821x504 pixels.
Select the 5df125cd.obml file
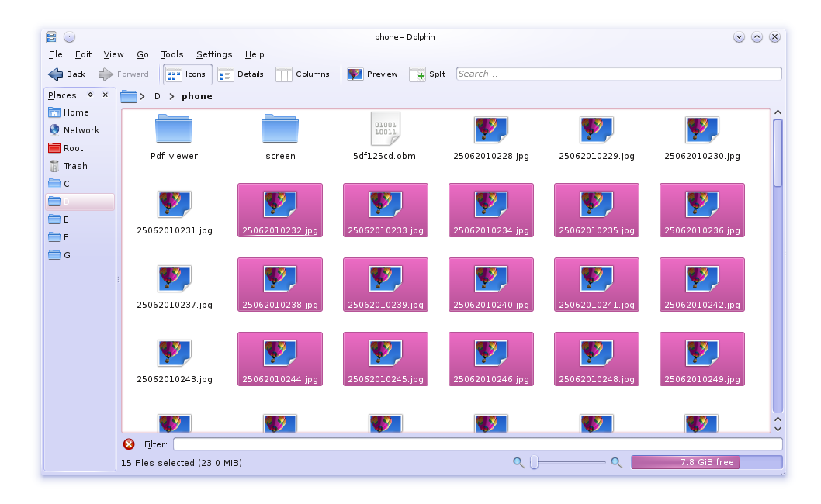(x=386, y=137)
